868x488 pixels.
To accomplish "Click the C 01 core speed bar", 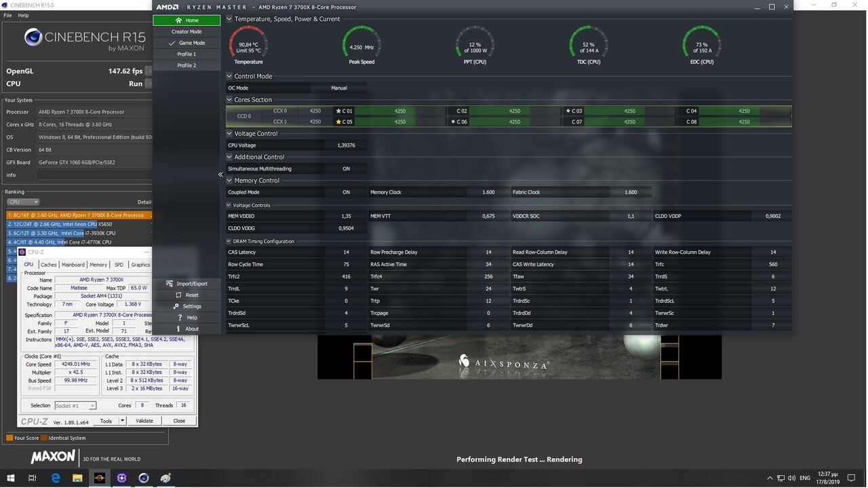I will [x=400, y=111].
